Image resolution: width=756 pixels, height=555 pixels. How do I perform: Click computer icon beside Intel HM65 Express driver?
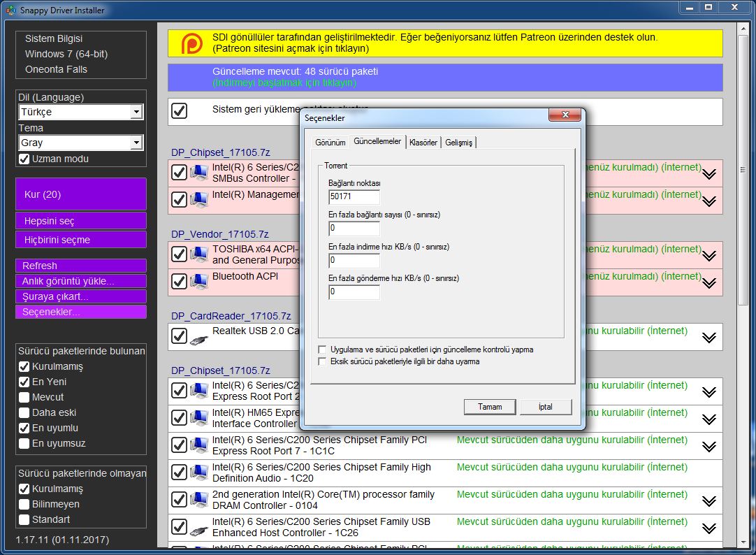[198, 417]
